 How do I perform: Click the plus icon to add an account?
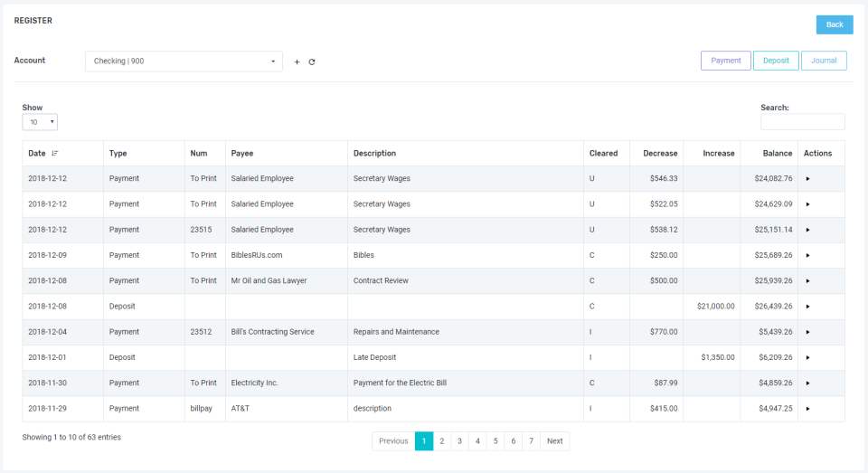[297, 62]
